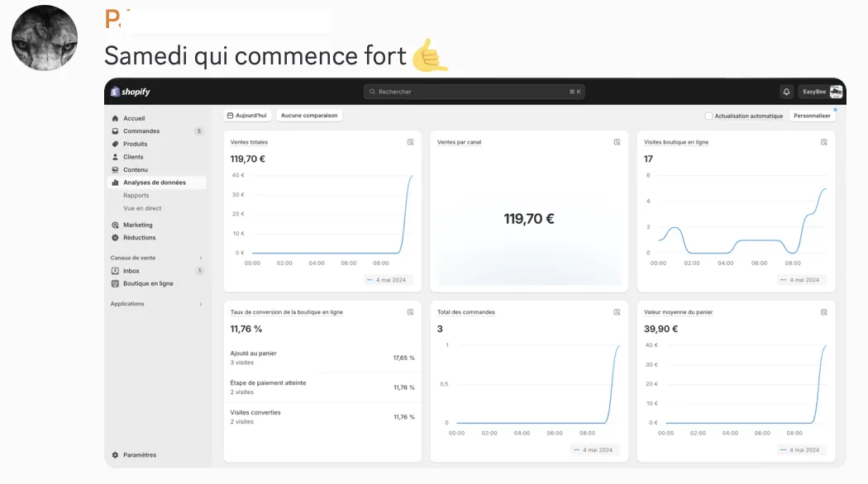Viewport: 868px width, 484px height.
Task: Click the Visites converties row
Action: pos(322,417)
